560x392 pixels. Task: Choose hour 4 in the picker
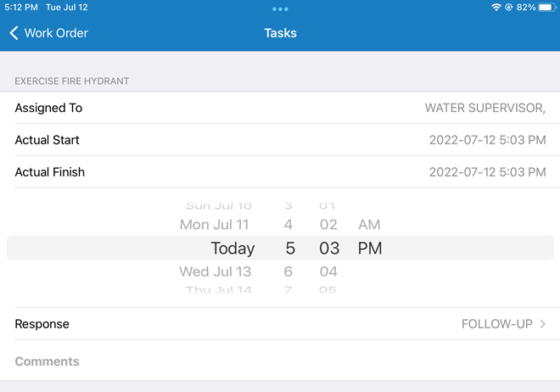click(288, 225)
